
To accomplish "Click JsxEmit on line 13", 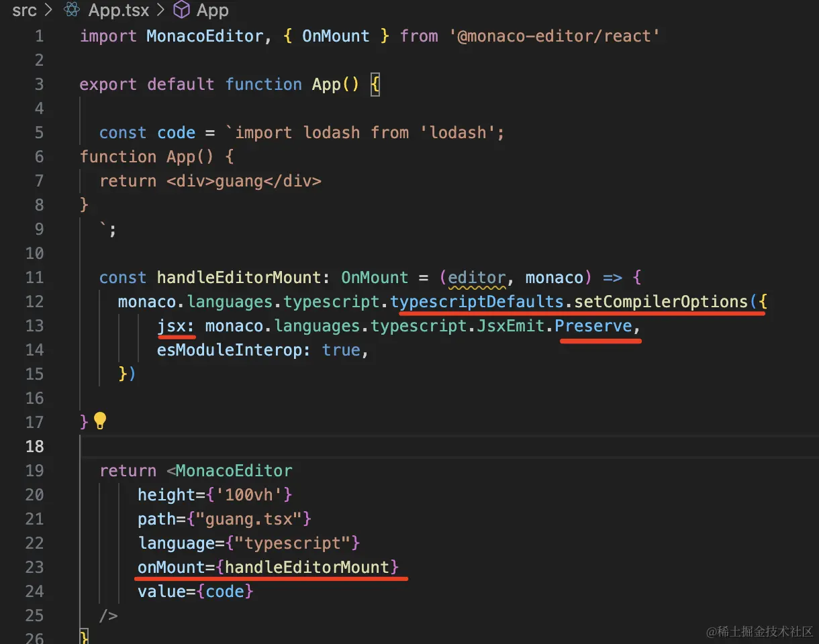I will click(511, 325).
